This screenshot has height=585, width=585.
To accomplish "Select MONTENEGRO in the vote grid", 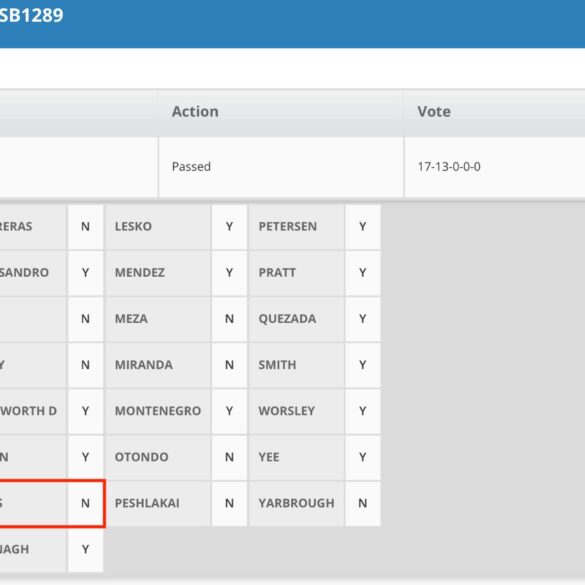I will click(x=158, y=412).
